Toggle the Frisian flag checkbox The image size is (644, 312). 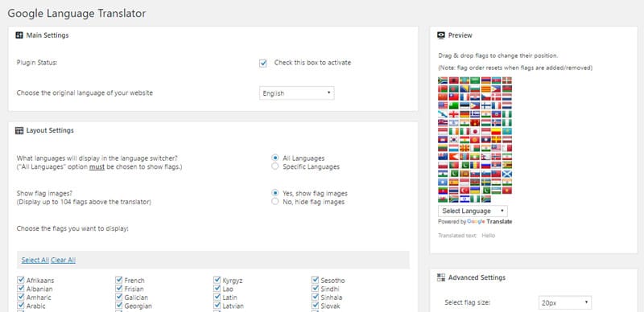(119, 289)
